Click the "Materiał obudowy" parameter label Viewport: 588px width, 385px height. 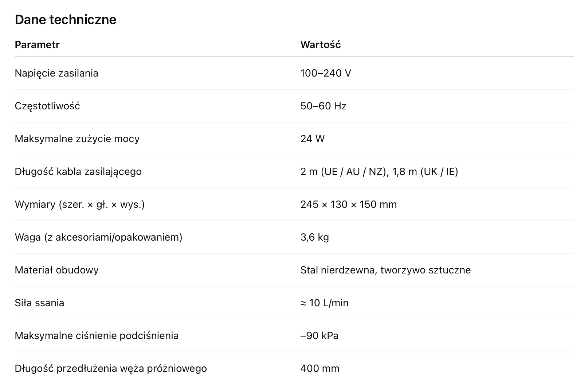(57, 270)
